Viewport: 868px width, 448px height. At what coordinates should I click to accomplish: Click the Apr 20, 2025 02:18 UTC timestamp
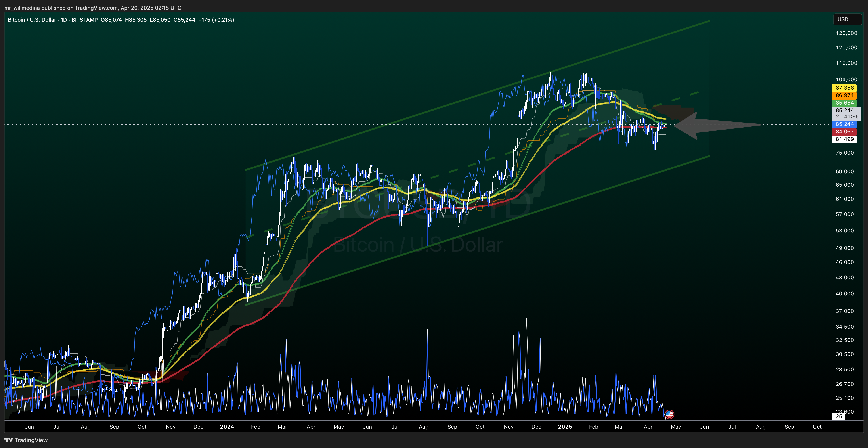(151, 8)
